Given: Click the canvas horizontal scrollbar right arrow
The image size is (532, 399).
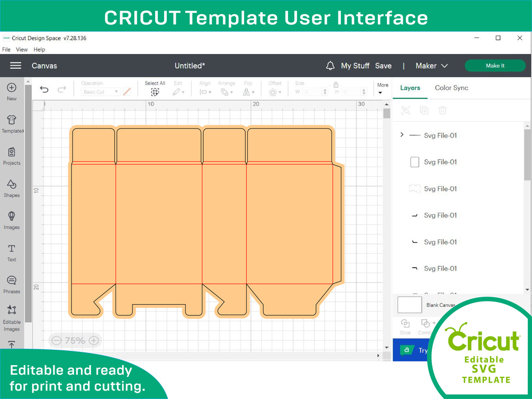Looking at the screenshot, I should pyautogui.click(x=378, y=356).
